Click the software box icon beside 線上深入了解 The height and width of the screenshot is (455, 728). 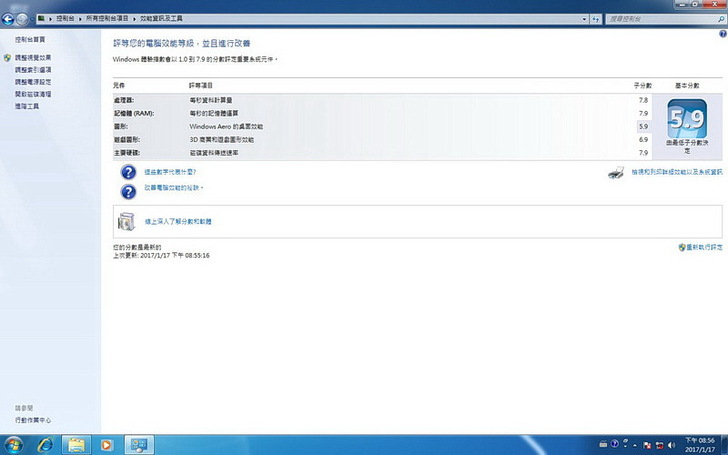coord(126,221)
